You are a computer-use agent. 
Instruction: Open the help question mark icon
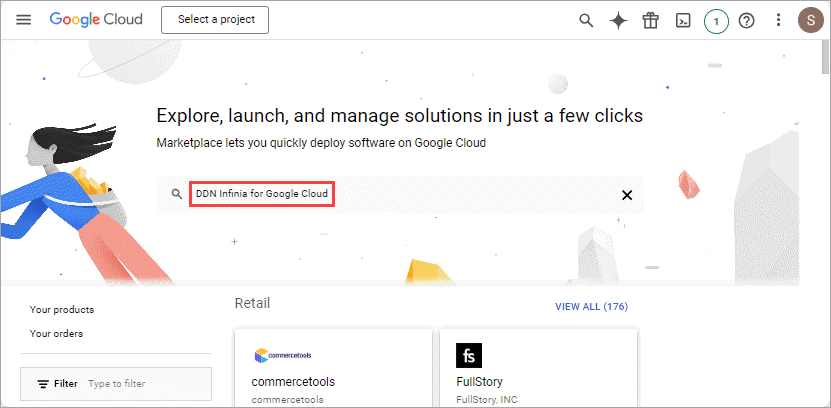coord(746,21)
